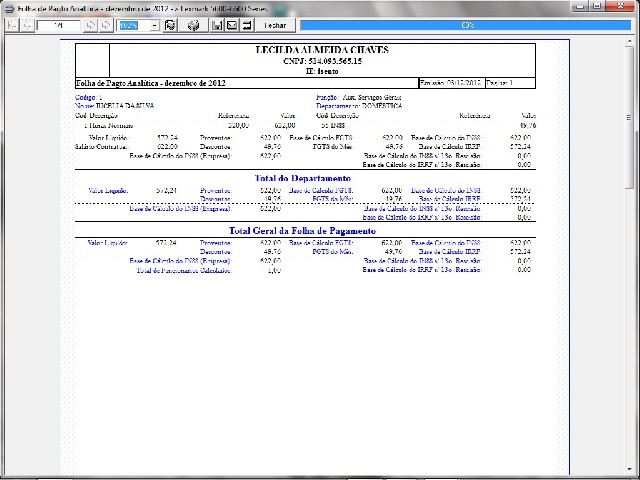This screenshot has width=640, height=480.
Task: Click 'Total de Funcionários Calculados' label
Action: pyautogui.click(x=184, y=271)
